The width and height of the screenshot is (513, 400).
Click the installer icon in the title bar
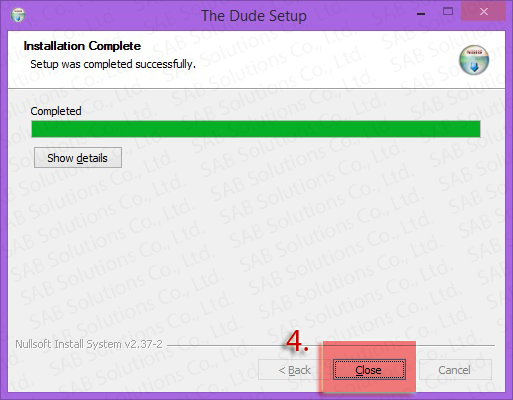click(x=18, y=15)
